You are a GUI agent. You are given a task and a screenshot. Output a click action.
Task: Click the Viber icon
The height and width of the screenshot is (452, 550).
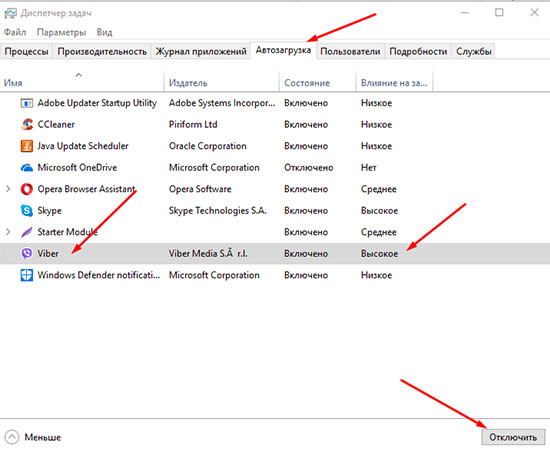click(x=27, y=253)
